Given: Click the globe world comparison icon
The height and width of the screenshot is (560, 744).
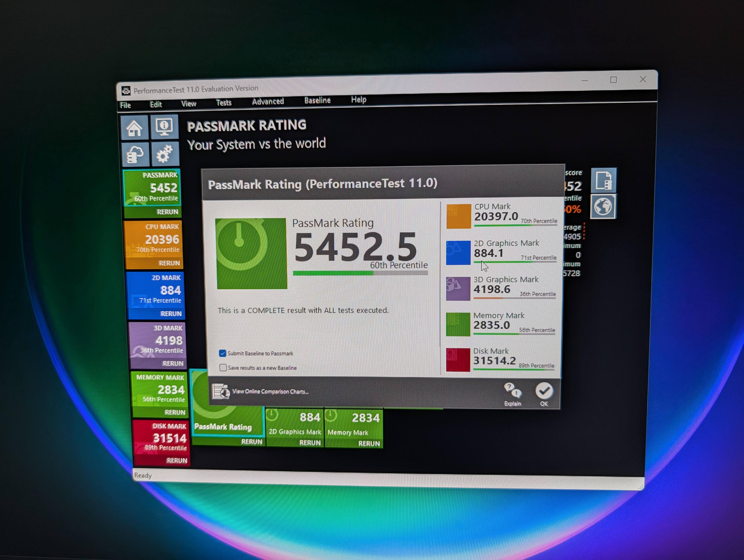Looking at the screenshot, I should coord(603,206).
